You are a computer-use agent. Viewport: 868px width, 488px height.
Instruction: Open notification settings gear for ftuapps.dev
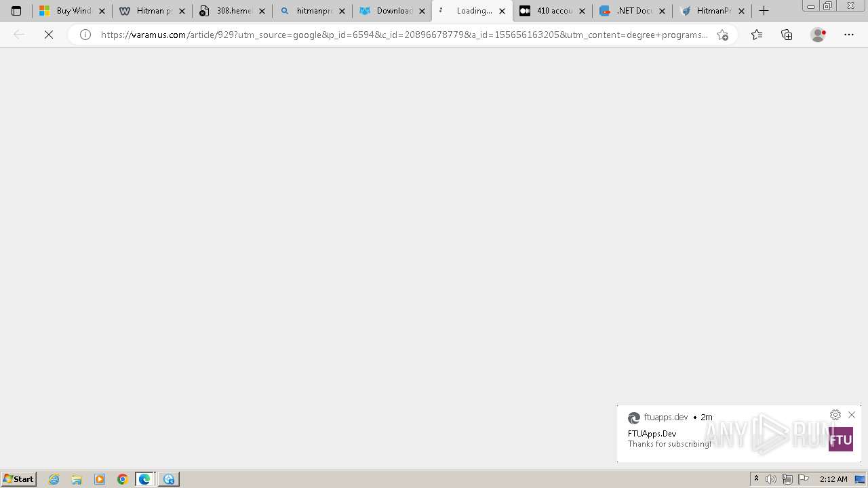835,415
